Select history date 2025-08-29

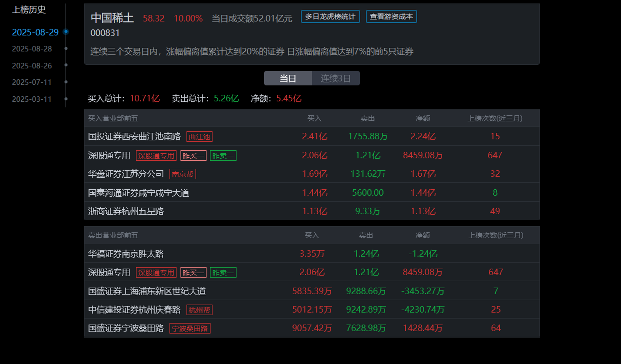pos(35,32)
